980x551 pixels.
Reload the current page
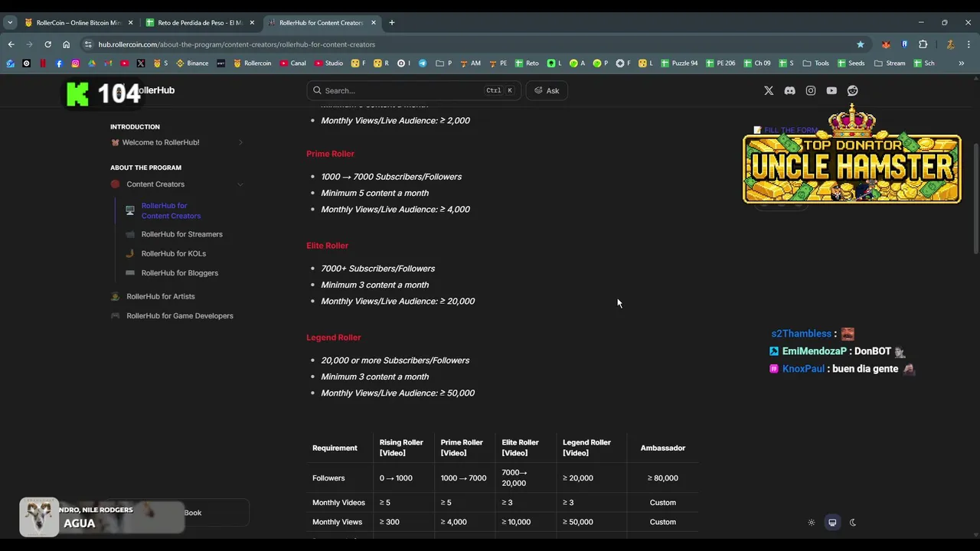(x=47, y=44)
